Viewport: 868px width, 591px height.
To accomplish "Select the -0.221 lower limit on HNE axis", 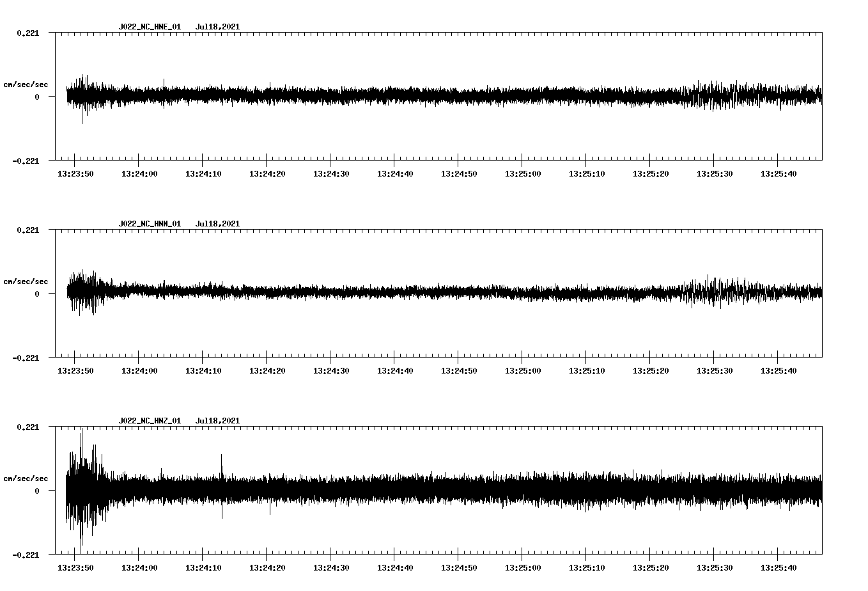I will [25, 161].
